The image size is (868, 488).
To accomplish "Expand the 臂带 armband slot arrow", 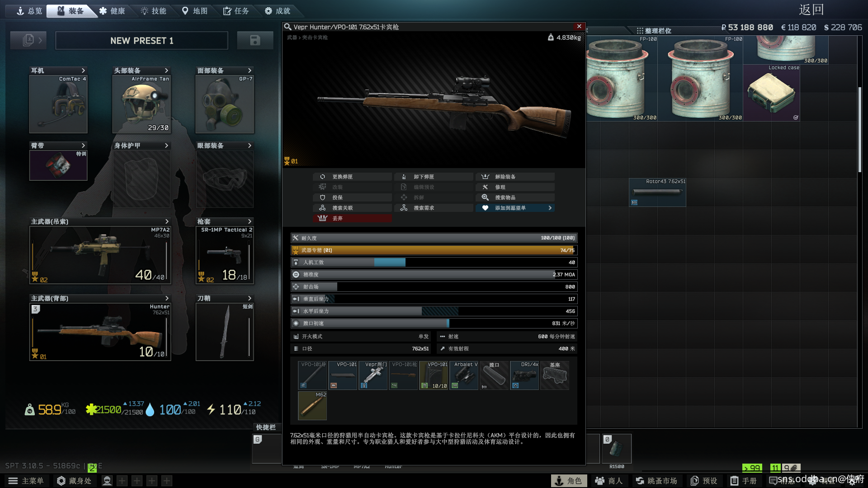I will [x=83, y=145].
